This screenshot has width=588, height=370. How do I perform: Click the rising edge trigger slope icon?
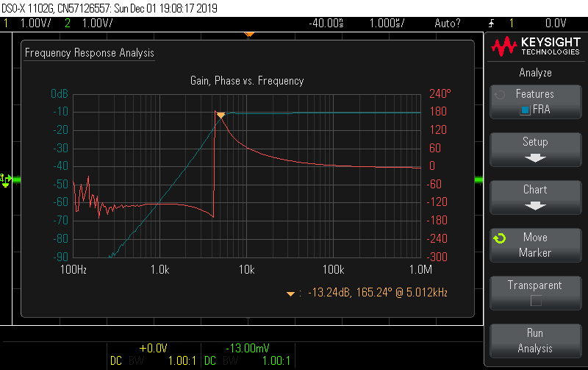point(492,23)
